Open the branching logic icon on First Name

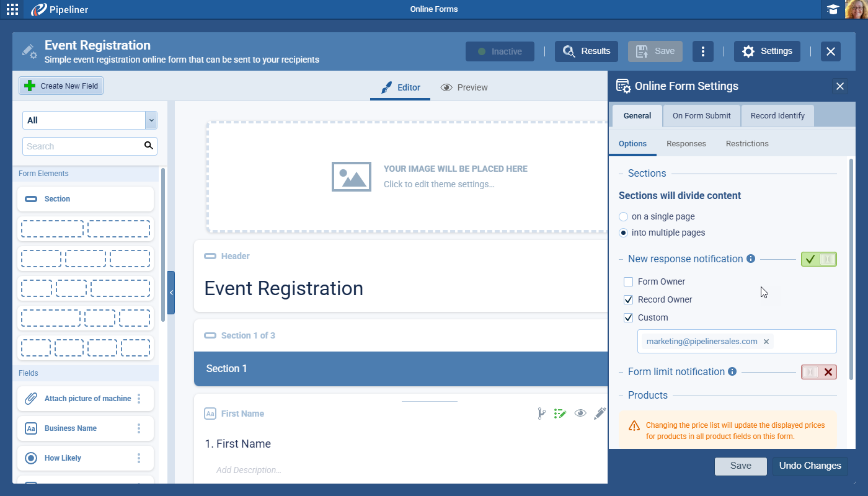[541, 414]
